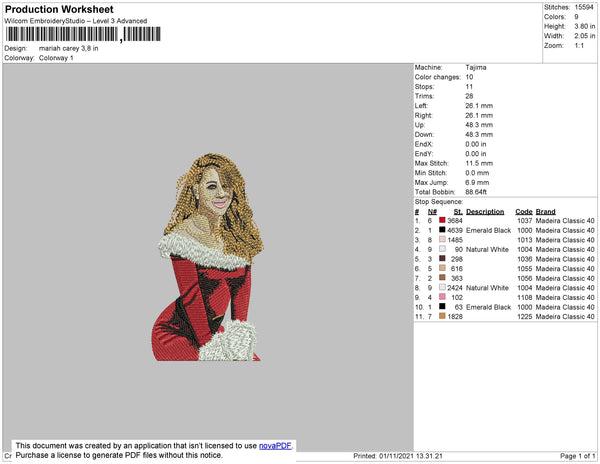Click thread code '1056' in stop 7
Screen dimensions: 600x464
[x=525, y=278]
